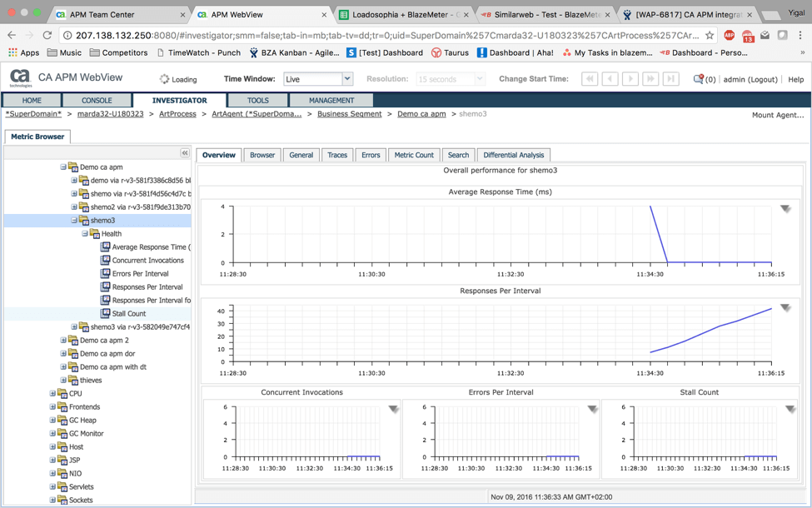Step start time forward one interval
The image size is (812, 508).
click(x=630, y=79)
